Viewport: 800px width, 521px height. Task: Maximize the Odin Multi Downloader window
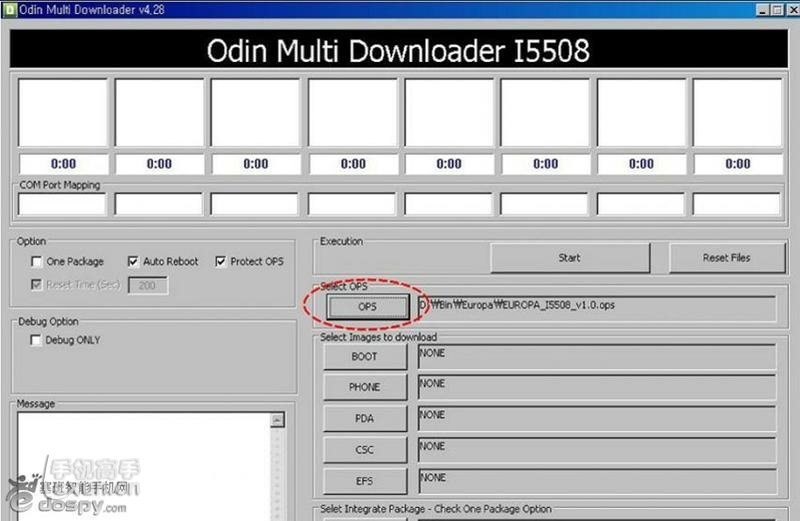[x=776, y=9]
